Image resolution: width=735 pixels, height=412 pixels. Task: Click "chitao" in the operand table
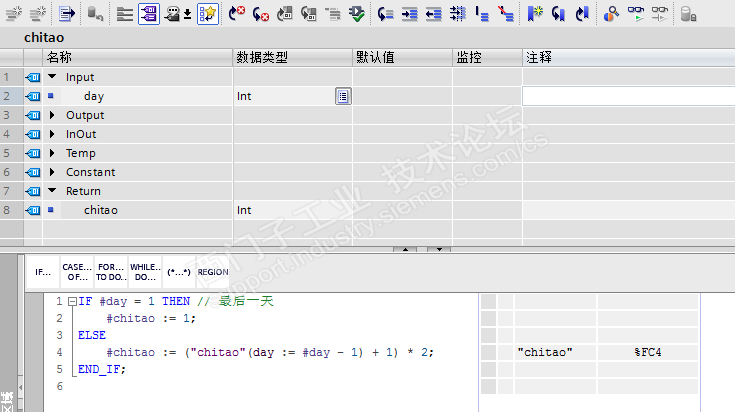[x=545, y=352]
